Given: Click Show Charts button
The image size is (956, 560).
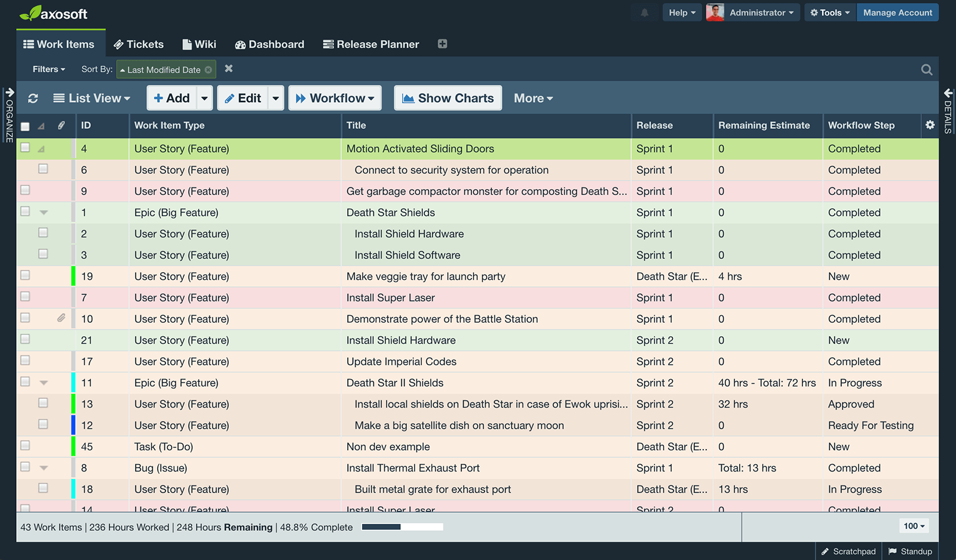Looking at the screenshot, I should [448, 98].
